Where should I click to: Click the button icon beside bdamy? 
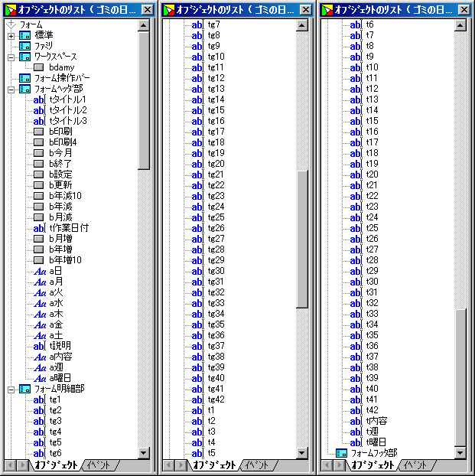pos(40,68)
